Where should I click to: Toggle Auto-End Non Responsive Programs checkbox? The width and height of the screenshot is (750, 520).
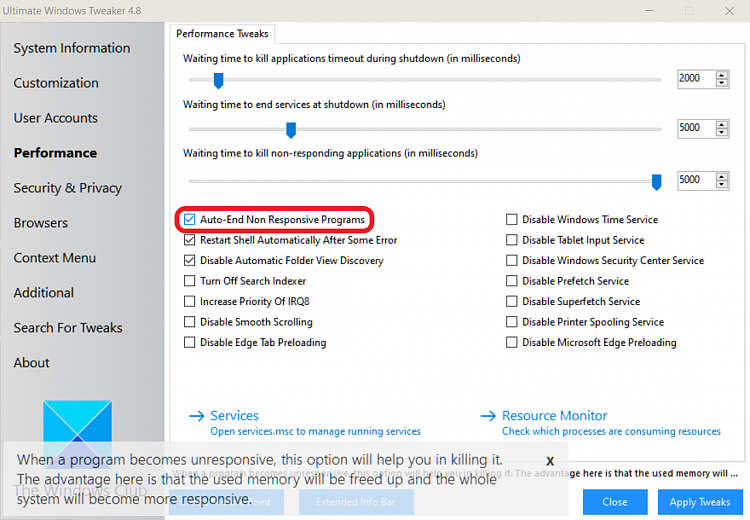[189, 220]
